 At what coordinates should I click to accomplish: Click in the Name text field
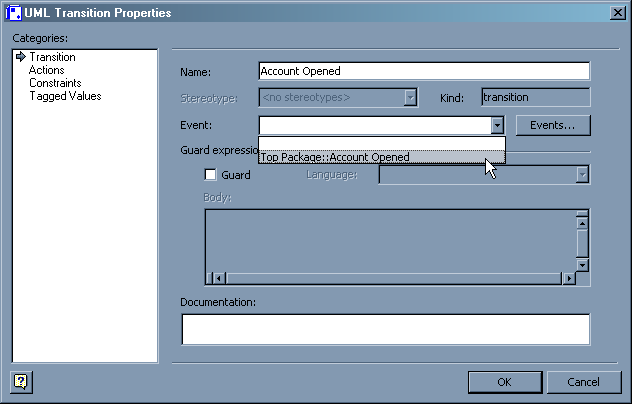tap(423, 72)
